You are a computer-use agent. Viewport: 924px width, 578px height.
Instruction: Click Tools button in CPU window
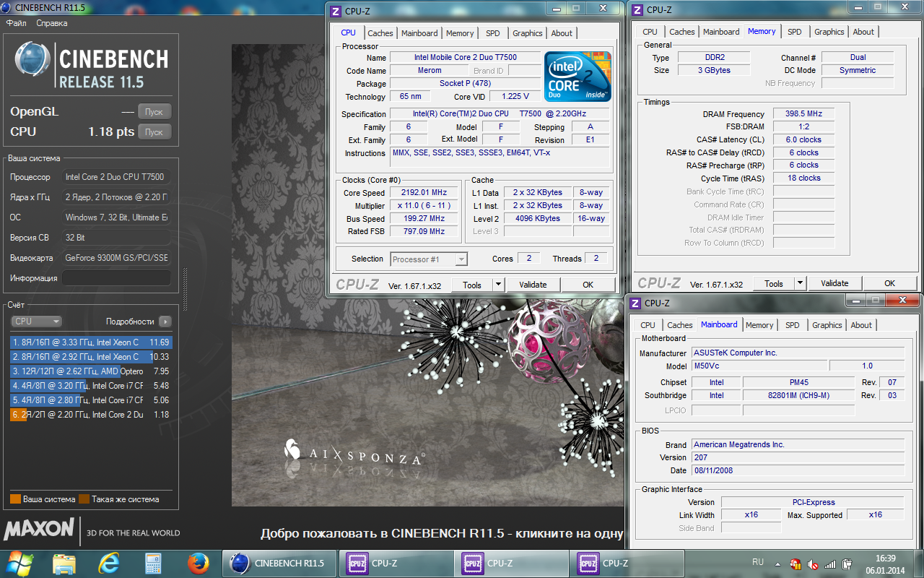(472, 285)
